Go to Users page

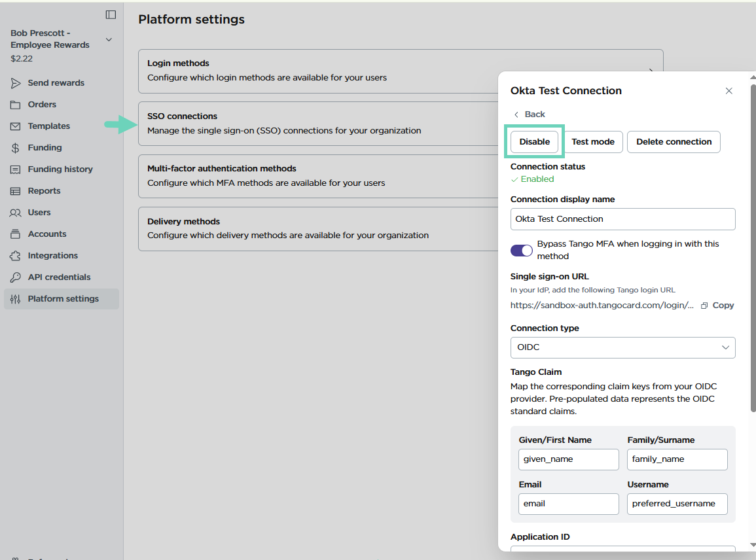(x=39, y=213)
